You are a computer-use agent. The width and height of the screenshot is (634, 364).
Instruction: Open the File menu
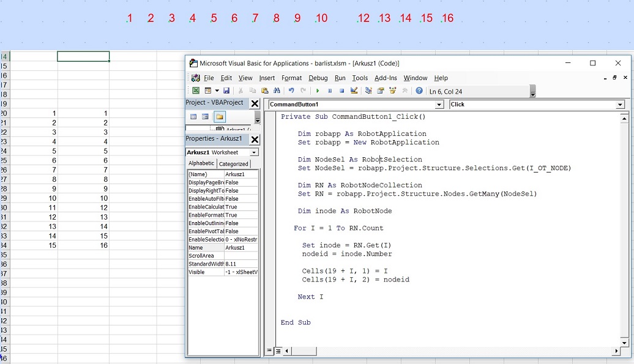click(x=209, y=78)
